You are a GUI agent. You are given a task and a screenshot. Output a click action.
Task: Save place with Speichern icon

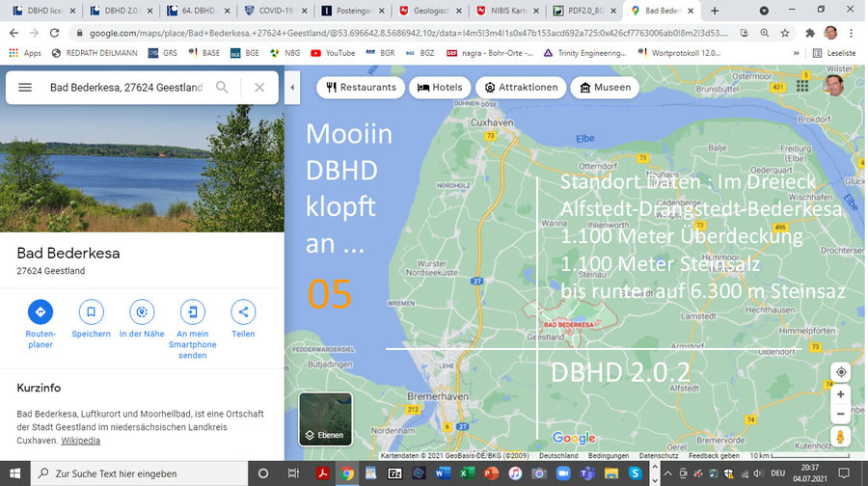(92, 311)
